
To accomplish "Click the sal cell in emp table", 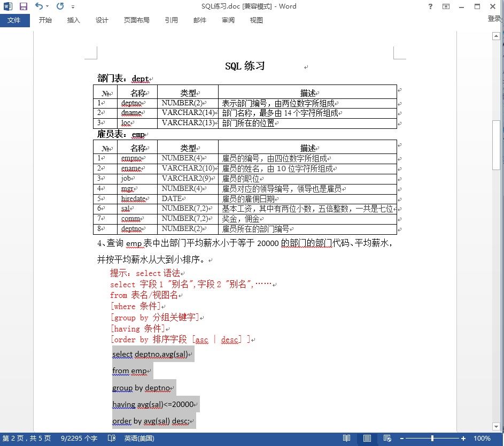I will (x=137, y=209).
